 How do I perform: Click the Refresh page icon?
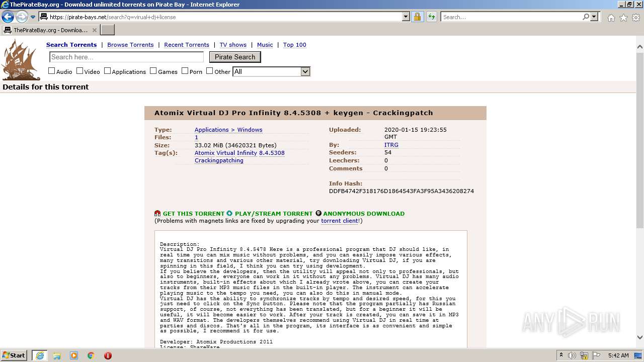tap(432, 17)
